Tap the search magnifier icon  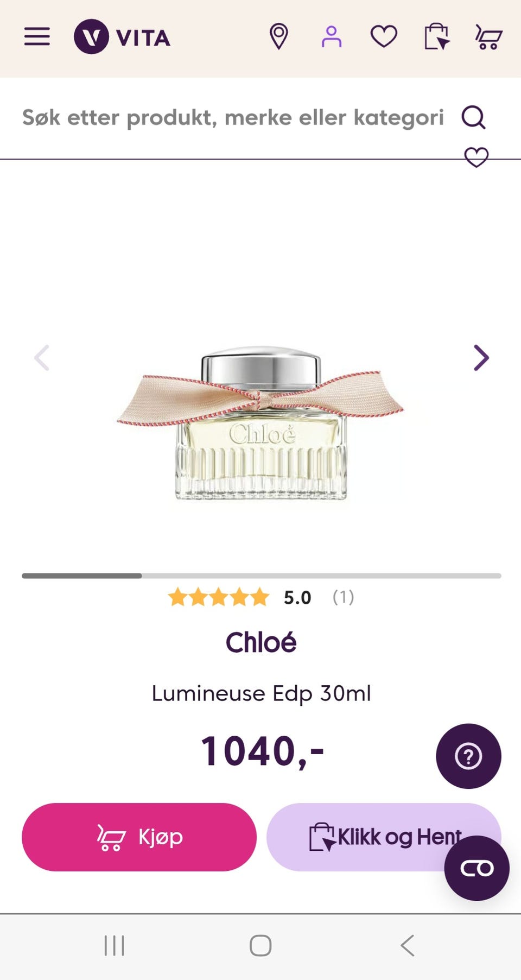click(473, 117)
